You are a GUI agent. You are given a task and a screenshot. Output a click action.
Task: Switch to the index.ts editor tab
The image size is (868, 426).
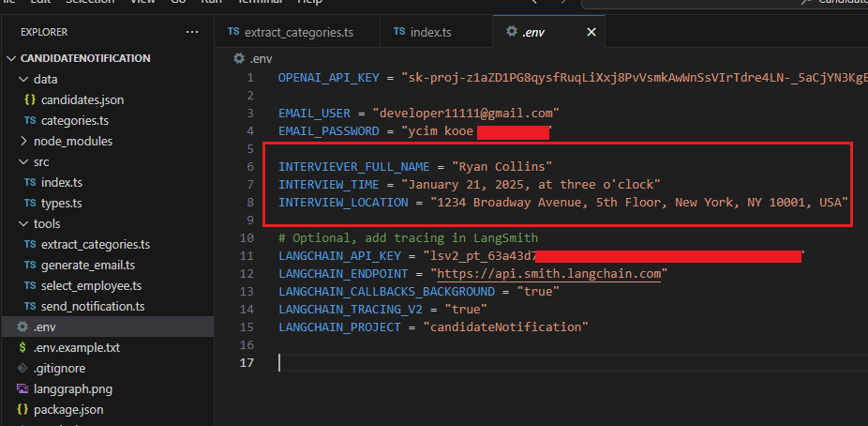click(436, 32)
